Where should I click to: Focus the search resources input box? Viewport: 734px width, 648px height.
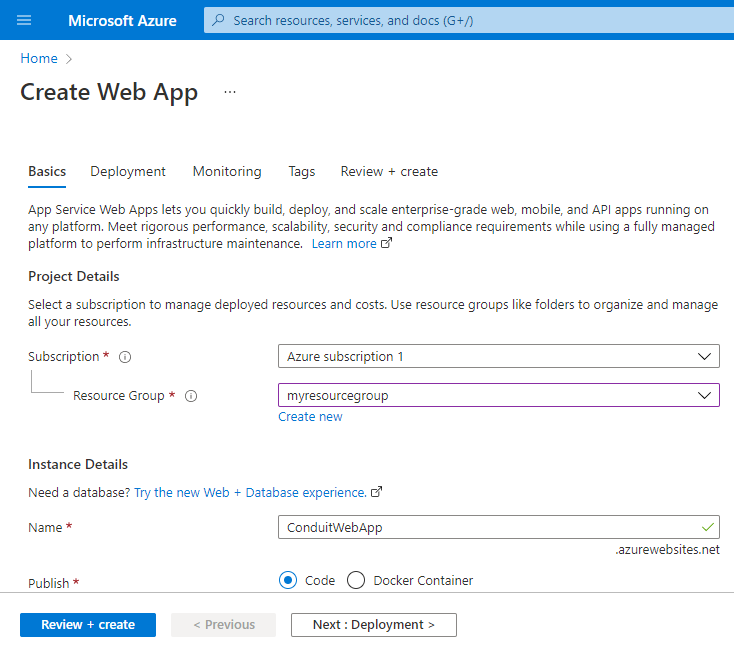tap(468, 20)
